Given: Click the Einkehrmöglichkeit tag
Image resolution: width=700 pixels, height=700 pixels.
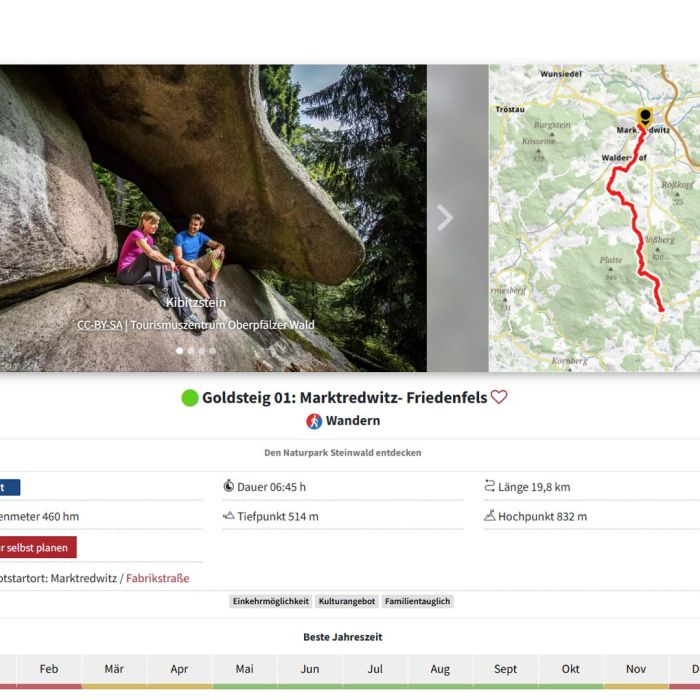Looking at the screenshot, I should click(271, 601).
